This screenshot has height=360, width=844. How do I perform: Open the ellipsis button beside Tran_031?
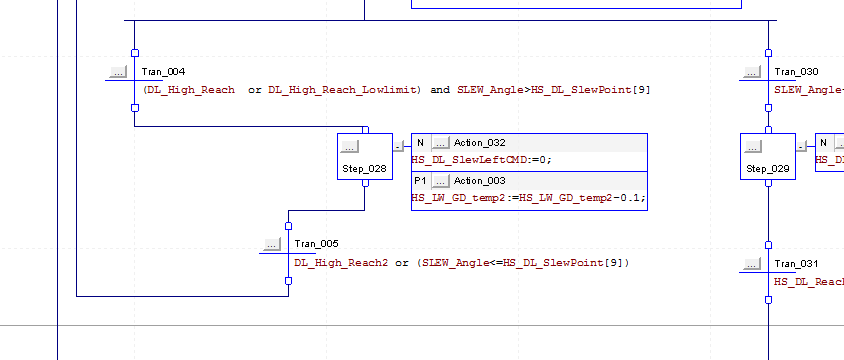point(751,264)
